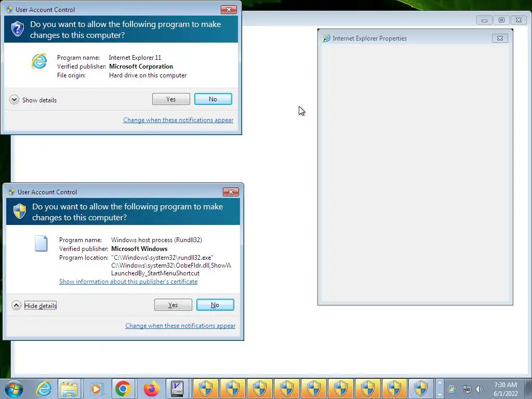Close the Internet Explorer 11 UAC dialog
532x399 pixels.
point(229,9)
